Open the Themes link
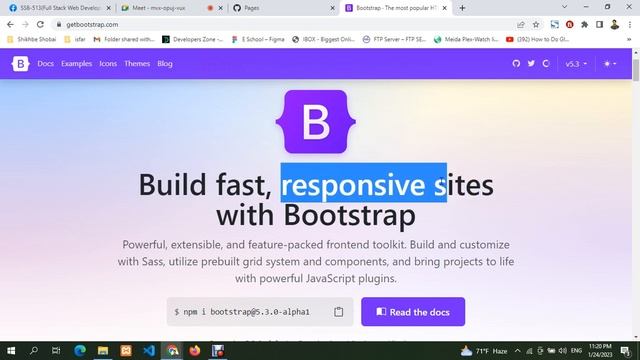 pos(137,64)
